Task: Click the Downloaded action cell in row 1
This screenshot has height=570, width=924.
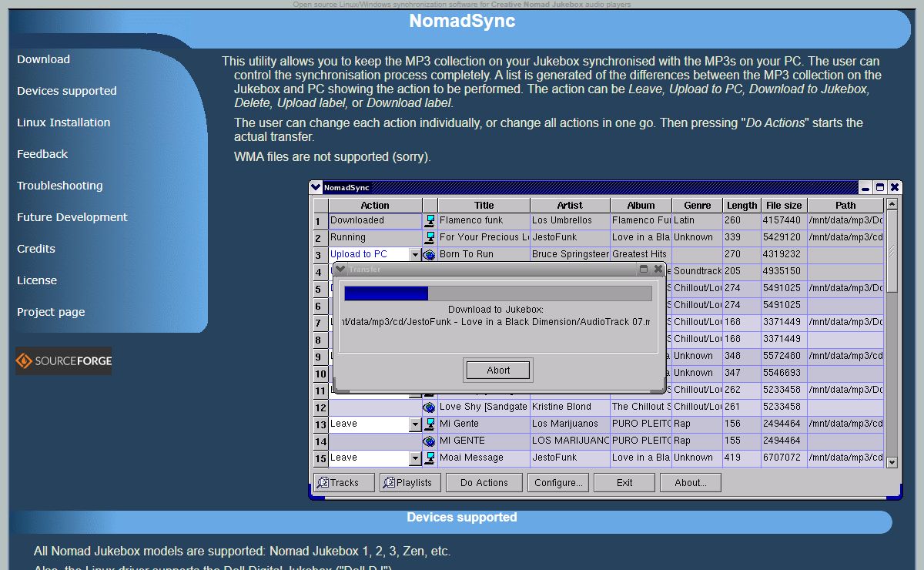Action: pos(375,220)
